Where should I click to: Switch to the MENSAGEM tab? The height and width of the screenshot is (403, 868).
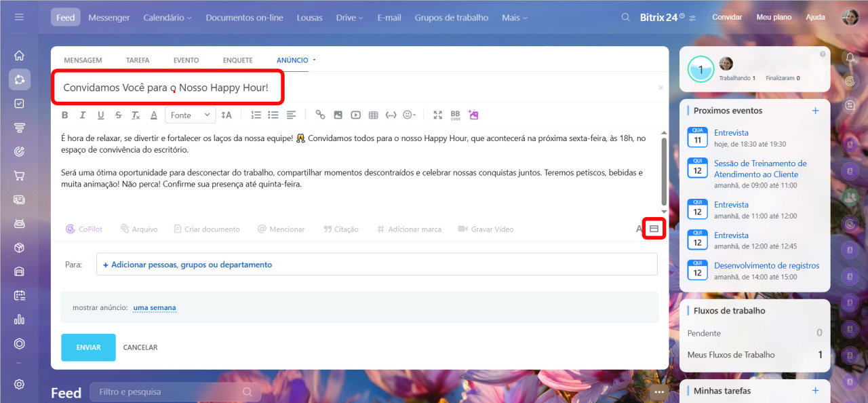click(x=83, y=60)
